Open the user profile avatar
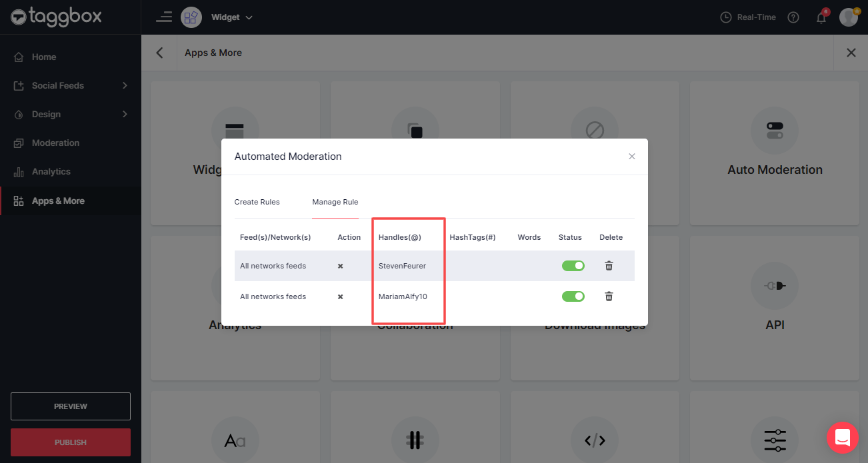Viewport: 868px width, 463px height. (x=848, y=17)
